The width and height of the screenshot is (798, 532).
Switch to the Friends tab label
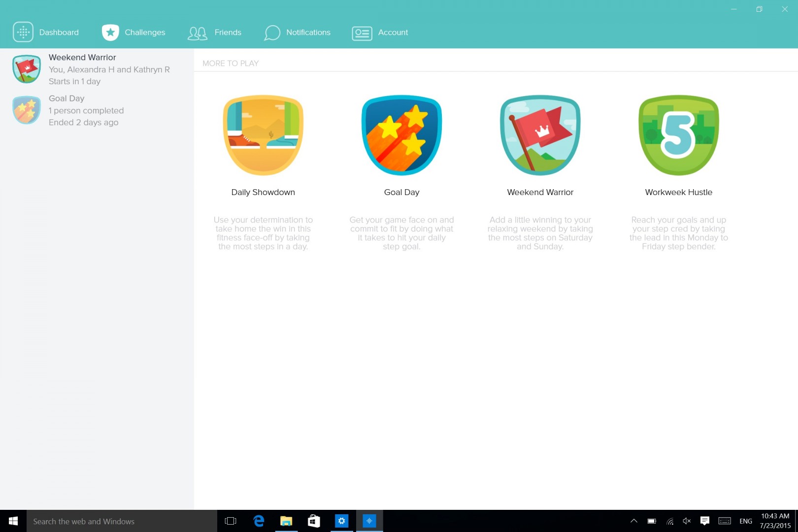pyautogui.click(x=228, y=32)
